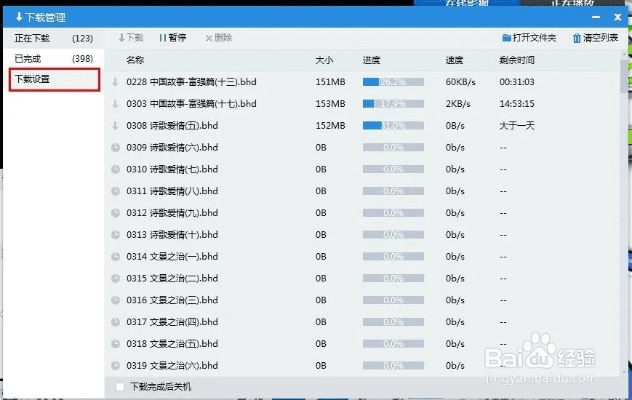Click the waiting clock icon for 0315 文景之治(二)
The height and width of the screenshot is (400, 632).
tap(116, 278)
